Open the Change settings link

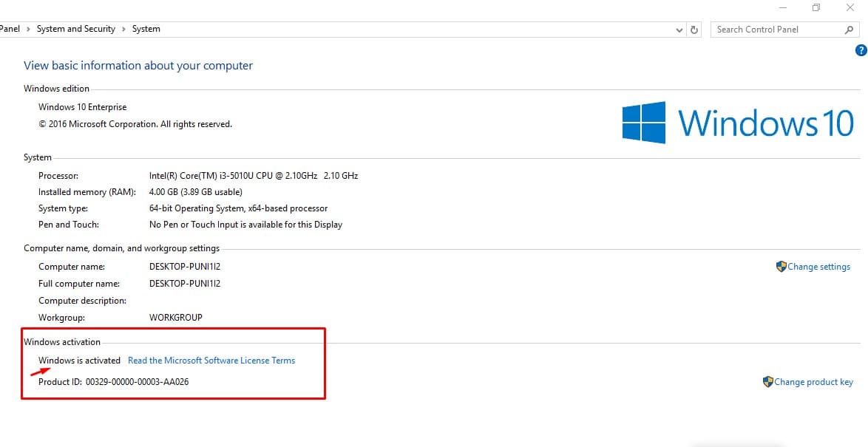[818, 267]
